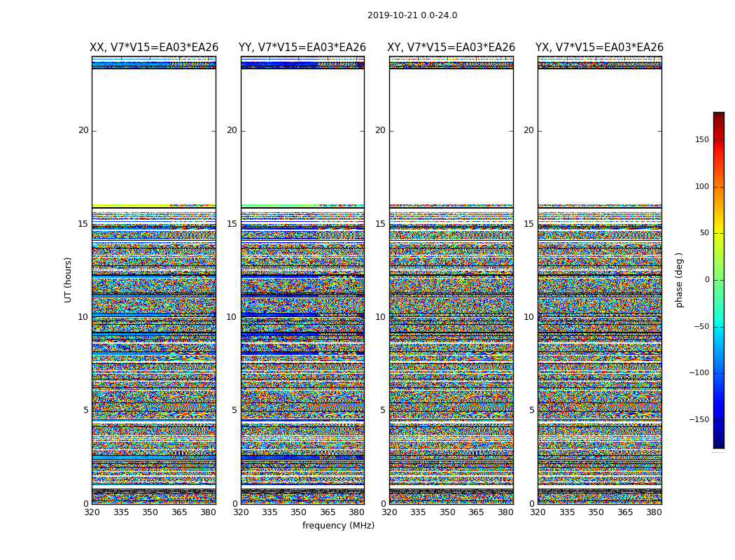
Task: Select the 'XX, V7*V15=EA03*EA26' panel title
Action: [154, 48]
